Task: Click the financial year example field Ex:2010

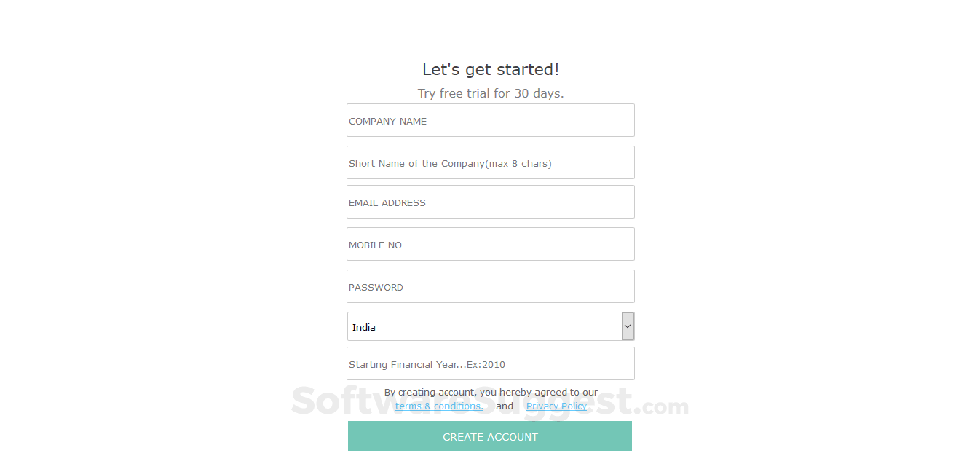Action: click(490, 363)
